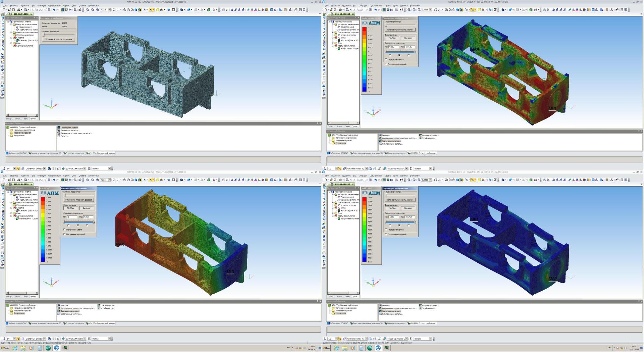Click 'Глубина просмотра' slider in mesh results panel
Viewport: 644px width, 352px height.
44,35
